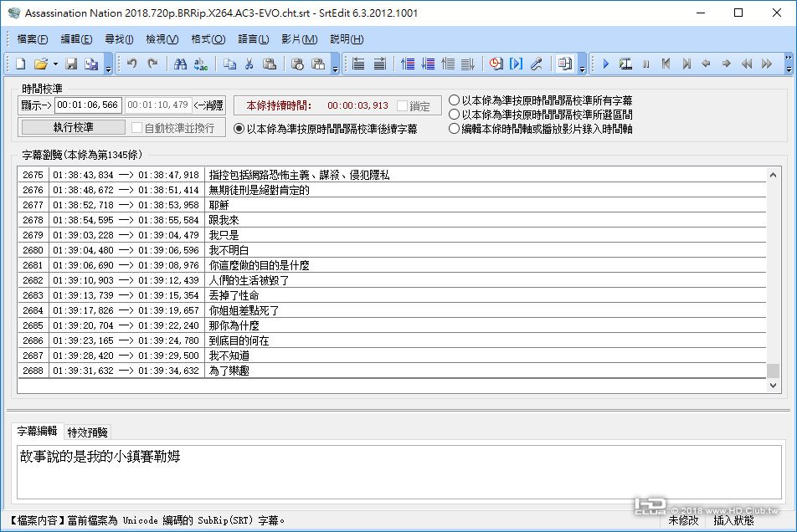The height and width of the screenshot is (532, 797).
Task: Click the red up-arrow blue lines icon
Action: (x=408, y=64)
